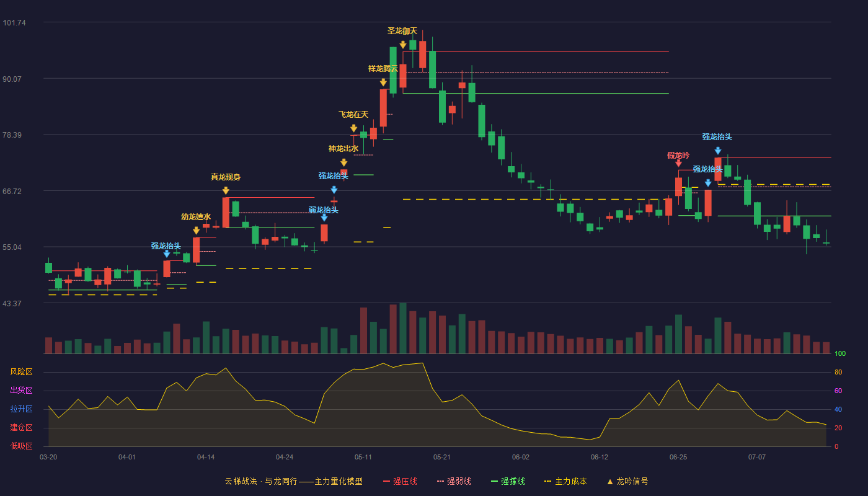Click the 04-14 date label
The image size is (868, 496).
(206, 457)
